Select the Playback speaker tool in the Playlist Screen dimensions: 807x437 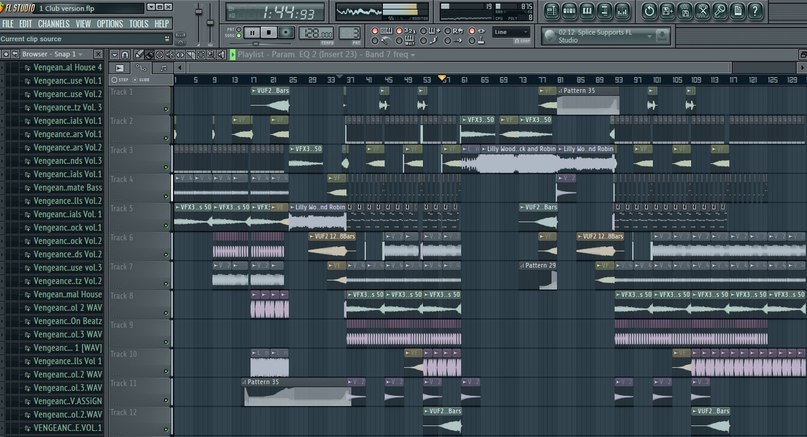(x=221, y=55)
